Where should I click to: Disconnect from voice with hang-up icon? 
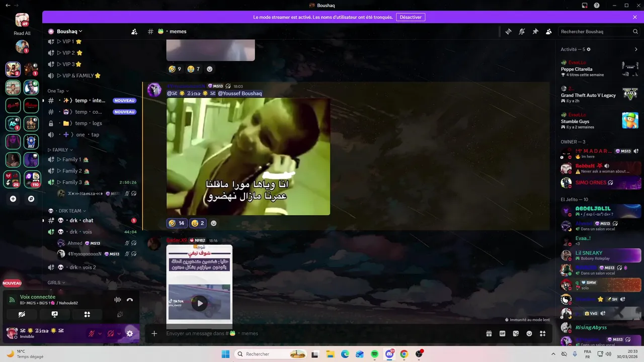(130, 300)
